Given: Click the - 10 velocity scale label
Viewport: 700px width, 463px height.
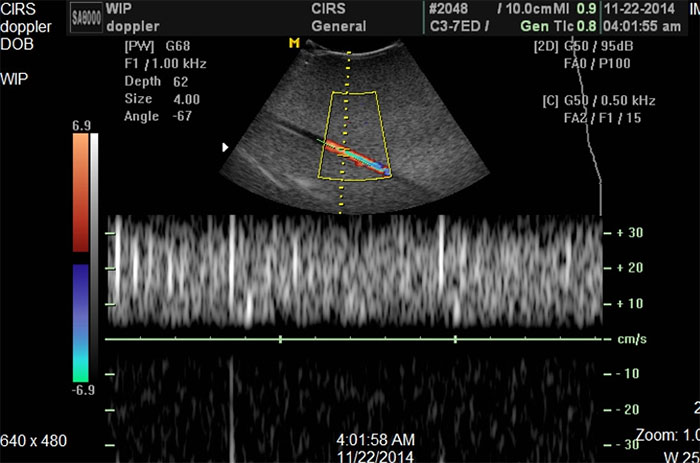Looking at the screenshot, I should coord(628,373).
